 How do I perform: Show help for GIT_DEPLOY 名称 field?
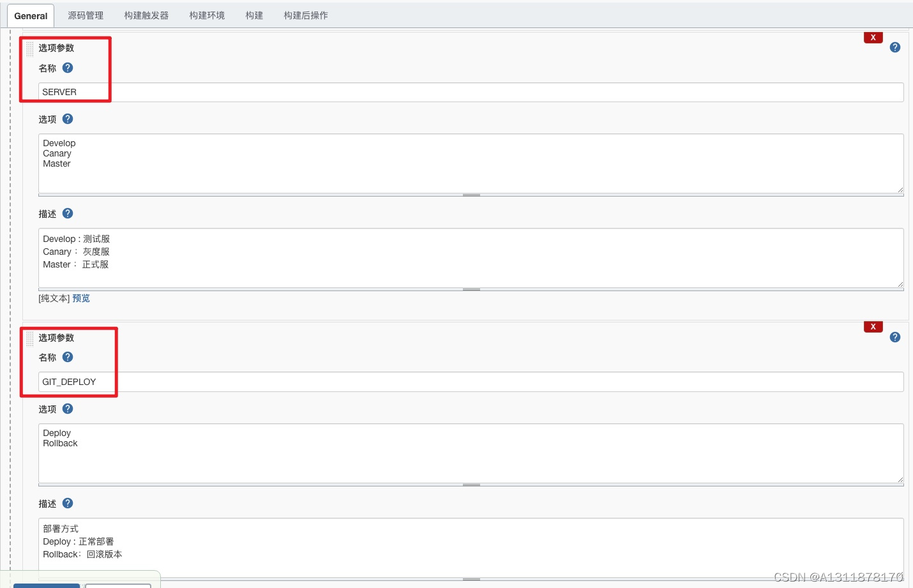pyautogui.click(x=68, y=357)
